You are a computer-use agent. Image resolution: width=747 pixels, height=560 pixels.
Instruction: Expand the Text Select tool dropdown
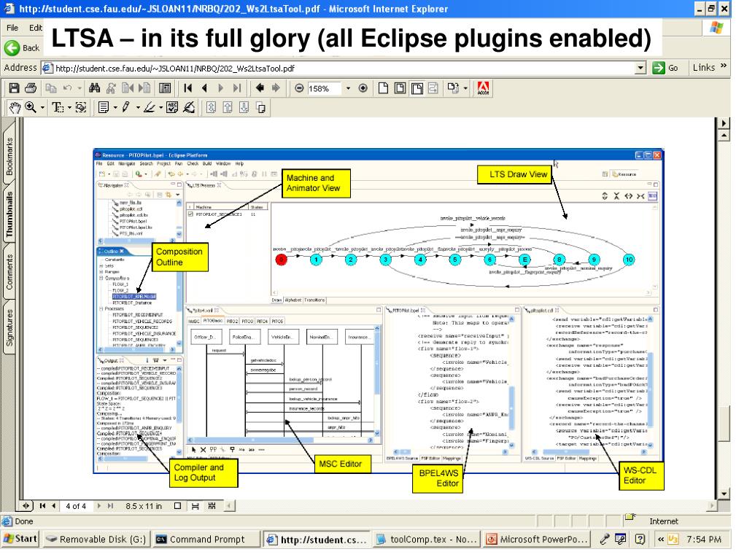[69, 108]
